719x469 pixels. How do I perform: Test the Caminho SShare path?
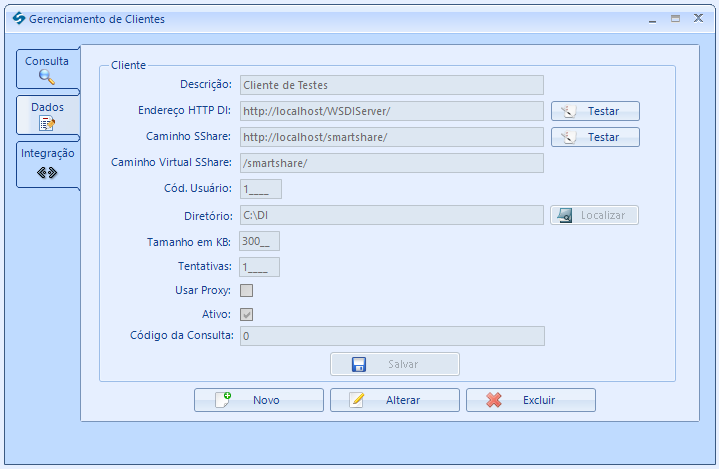[x=595, y=137]
